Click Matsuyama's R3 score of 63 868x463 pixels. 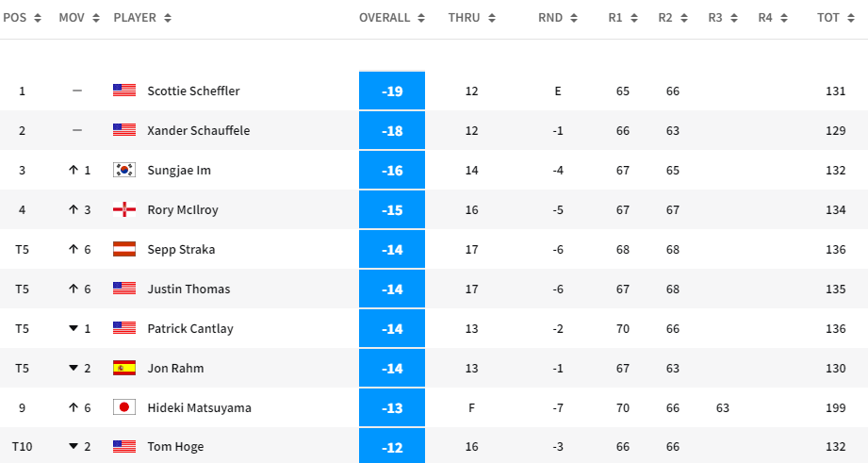point(723,407)
